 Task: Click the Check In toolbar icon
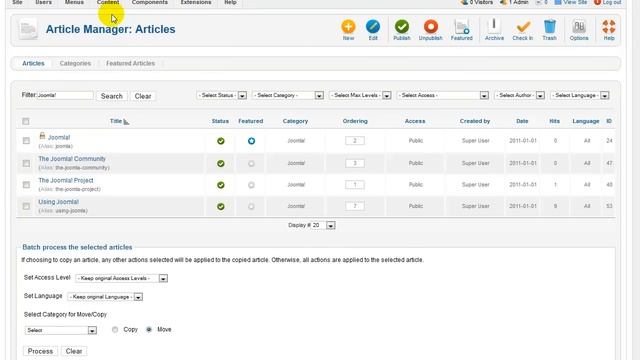522,30
